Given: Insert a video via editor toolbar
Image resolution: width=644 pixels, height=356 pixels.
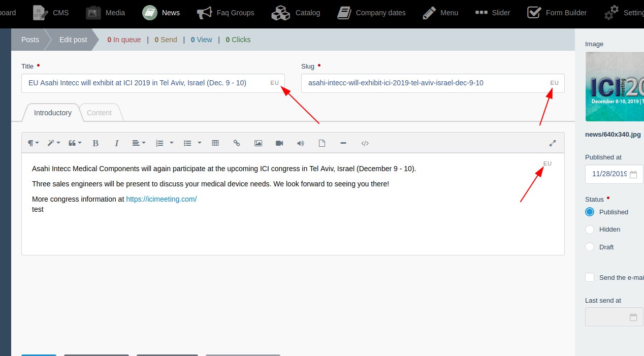Looking at the screenshot, I should [279, 143].
